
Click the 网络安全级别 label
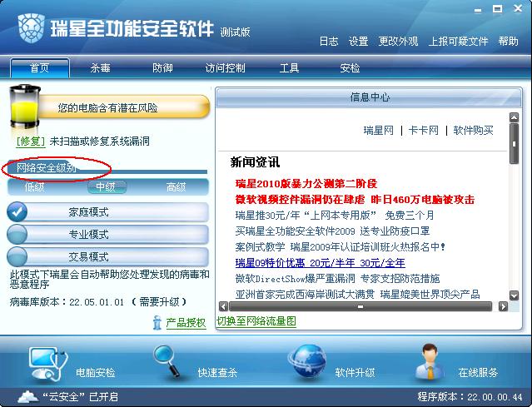pyautogui.click(x=46, y=168)
